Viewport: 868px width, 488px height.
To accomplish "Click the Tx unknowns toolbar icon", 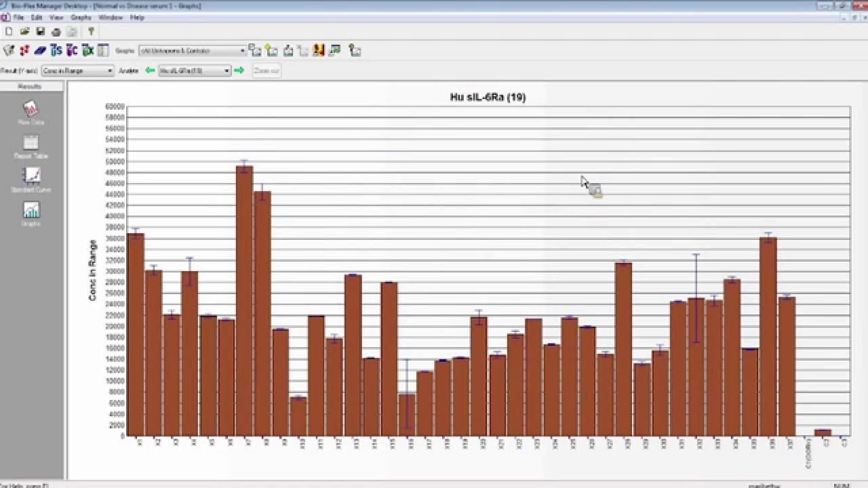I will coord(87,50).
